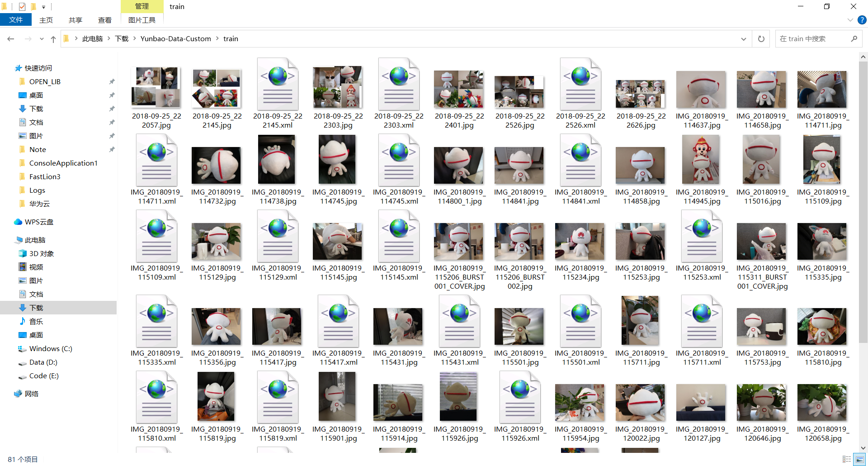Switch to details view icon
Viewport: 868px width, 466px height.
[847, 459]
